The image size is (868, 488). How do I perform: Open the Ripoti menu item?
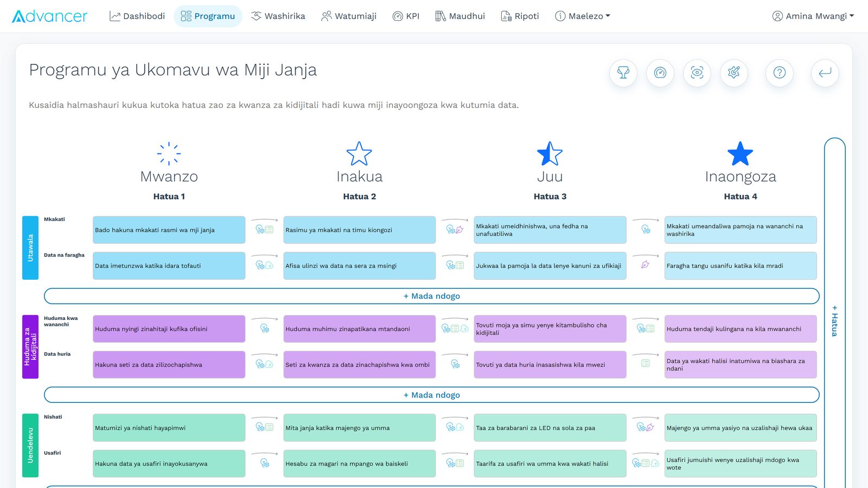520,16
